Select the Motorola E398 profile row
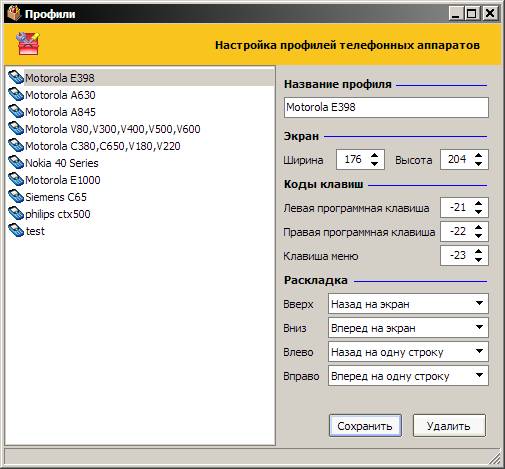The width and height of the screenshot is (505, 469). (140, 78)
